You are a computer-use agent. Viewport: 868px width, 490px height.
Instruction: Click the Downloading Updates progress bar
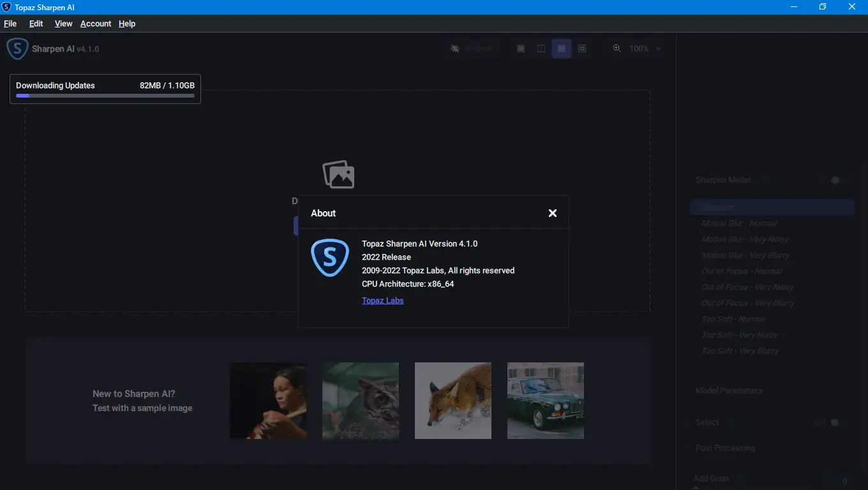[105, 96]
